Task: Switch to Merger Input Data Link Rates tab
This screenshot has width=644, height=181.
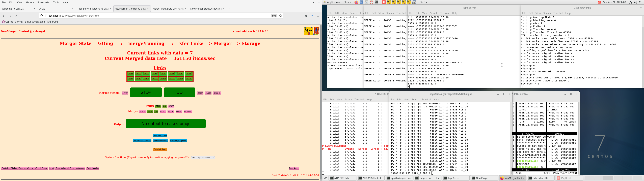Action: coord(168,9)
